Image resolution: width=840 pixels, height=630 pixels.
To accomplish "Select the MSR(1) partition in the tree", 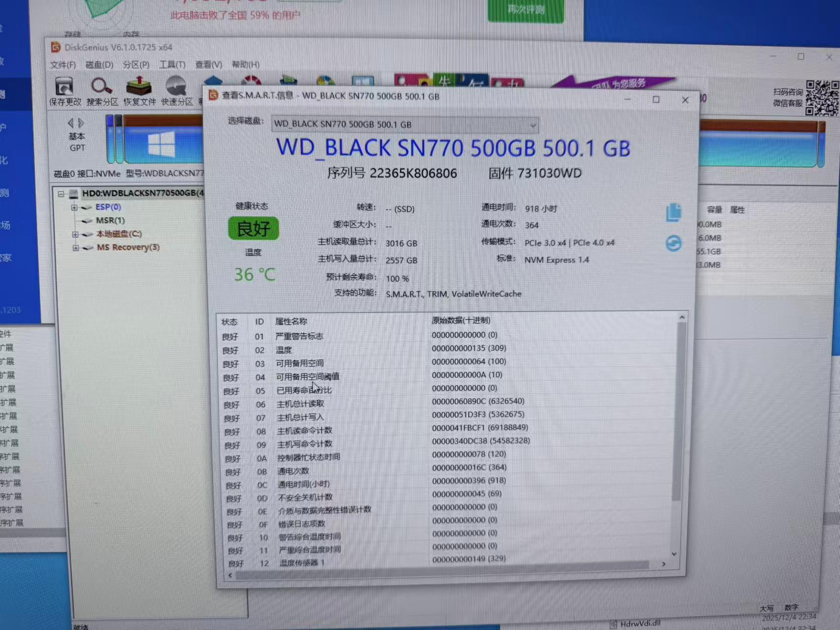I will 110,220.
